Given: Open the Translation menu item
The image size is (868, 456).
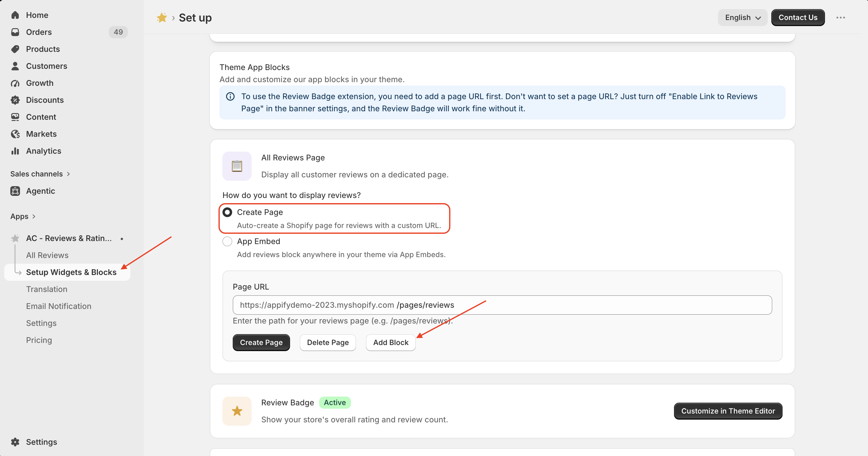Looking at the screenshot, I should click(x=47, y=289).
